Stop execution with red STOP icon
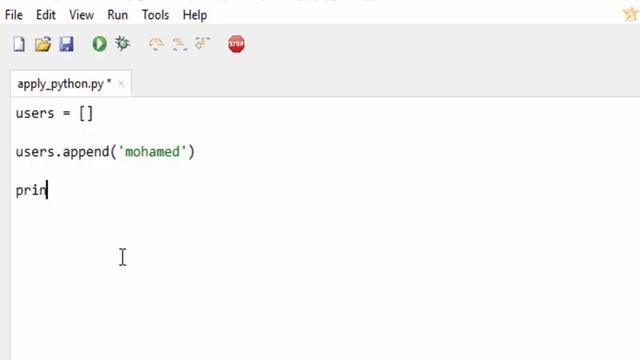 click(x=236, y=44)
